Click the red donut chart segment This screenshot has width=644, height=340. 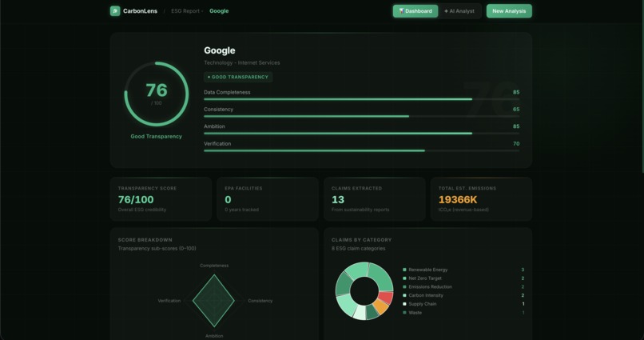click(x=386, y=298)
